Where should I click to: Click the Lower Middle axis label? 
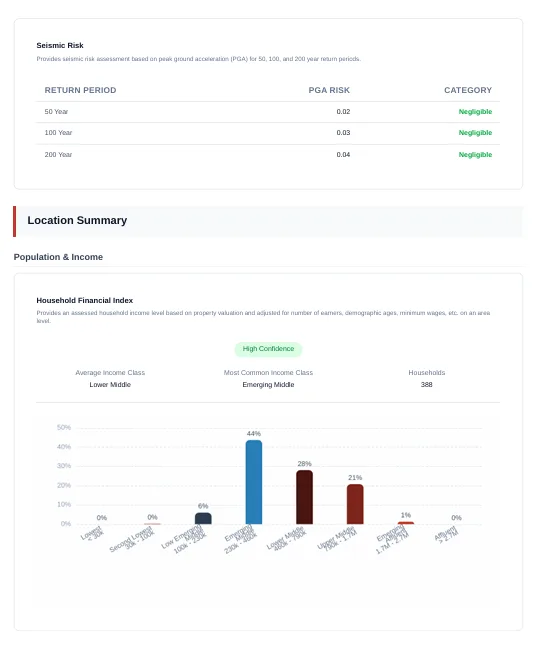point(287,538)
